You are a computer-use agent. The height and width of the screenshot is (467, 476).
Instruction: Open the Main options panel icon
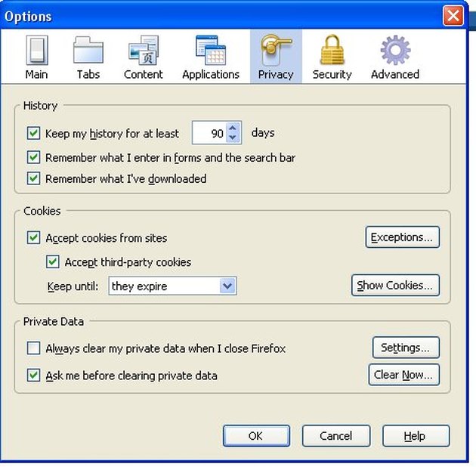click(x=37, y=50)
